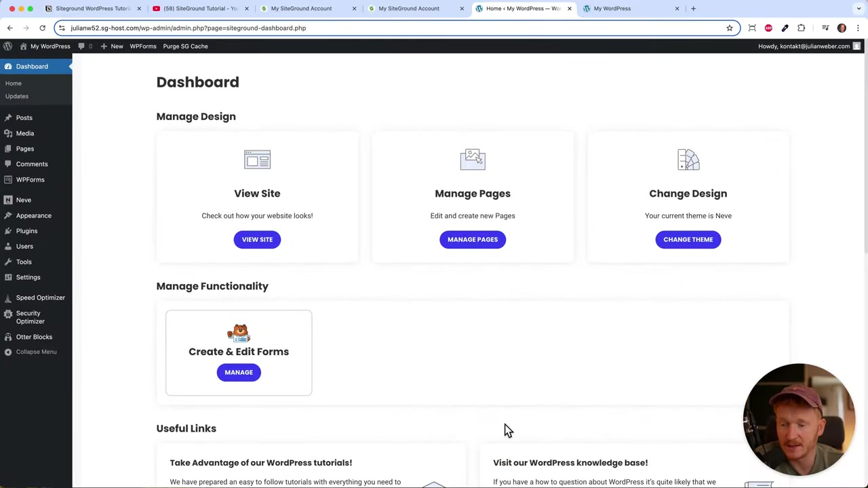868x488 pixels.
Task: Select the Dashboard menu item in sidebar
Action: pos(36,66)
